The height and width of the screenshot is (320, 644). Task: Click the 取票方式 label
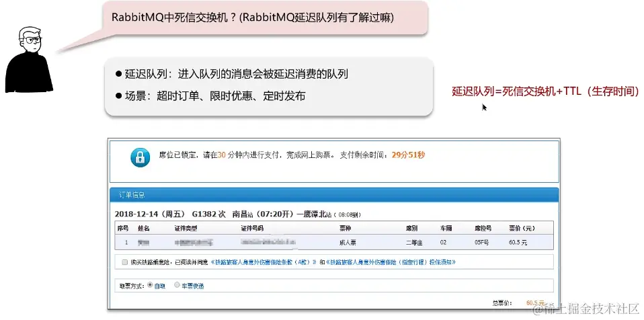click(x=132, y=286)
